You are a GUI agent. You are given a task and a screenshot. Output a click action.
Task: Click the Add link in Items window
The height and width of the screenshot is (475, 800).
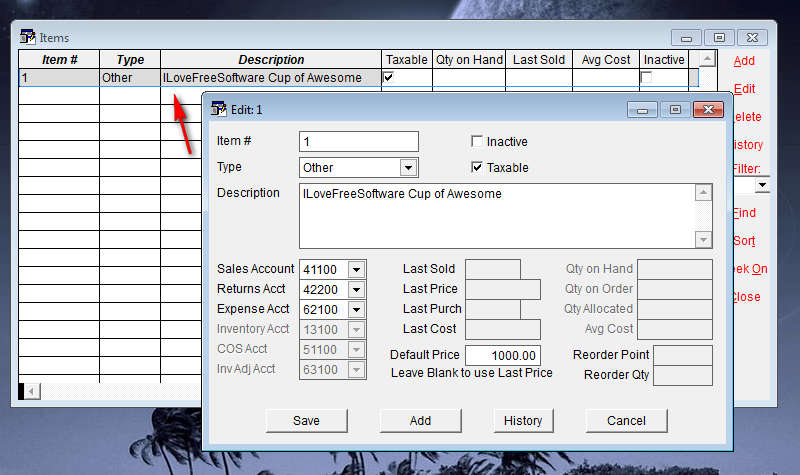click(744, 61)
